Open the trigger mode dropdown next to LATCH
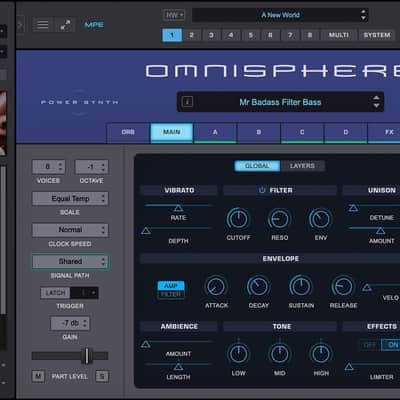Screen dimensions: 400x400 (84, 293)
